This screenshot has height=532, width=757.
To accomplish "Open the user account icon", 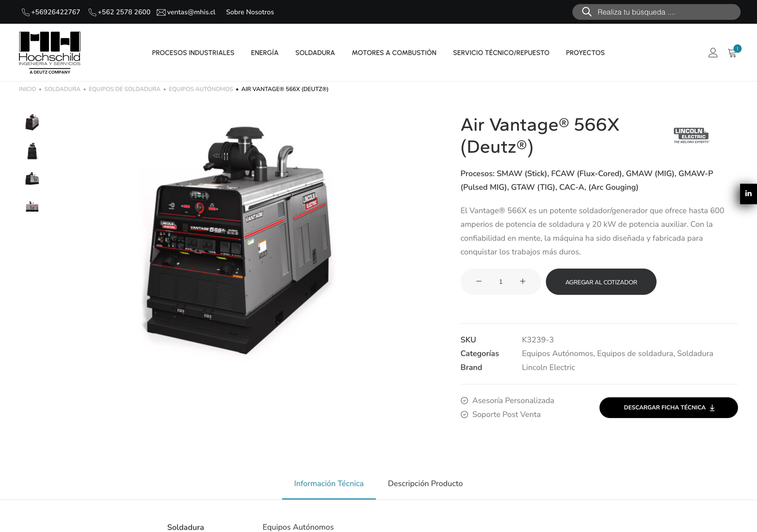I will click(713, 53).
